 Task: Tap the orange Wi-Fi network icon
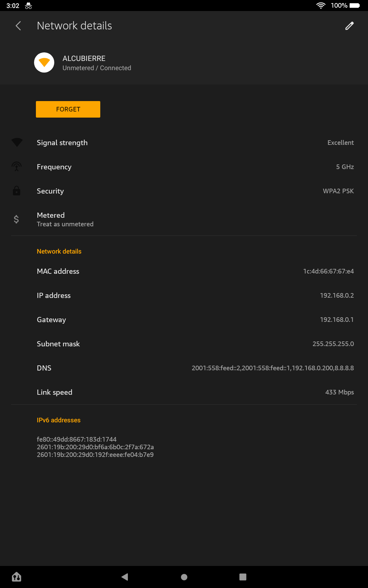pyautogui.click(x=44, y=62)
